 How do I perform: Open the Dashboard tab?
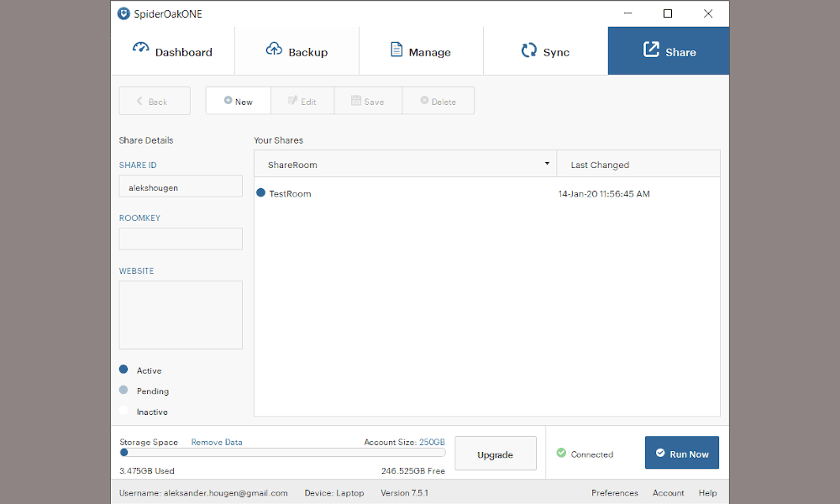(172, 51)
